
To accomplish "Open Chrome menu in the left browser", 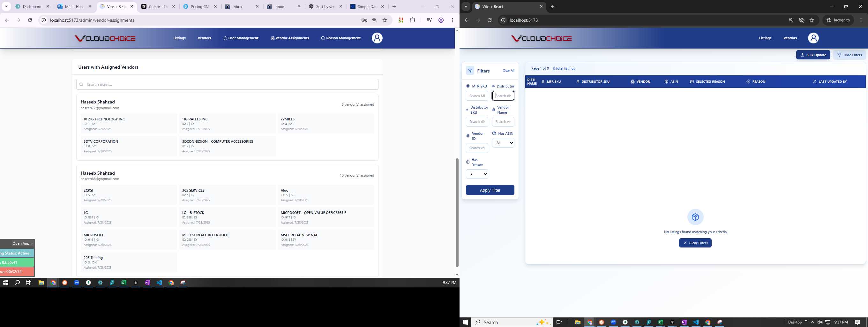I will [453, 20].
